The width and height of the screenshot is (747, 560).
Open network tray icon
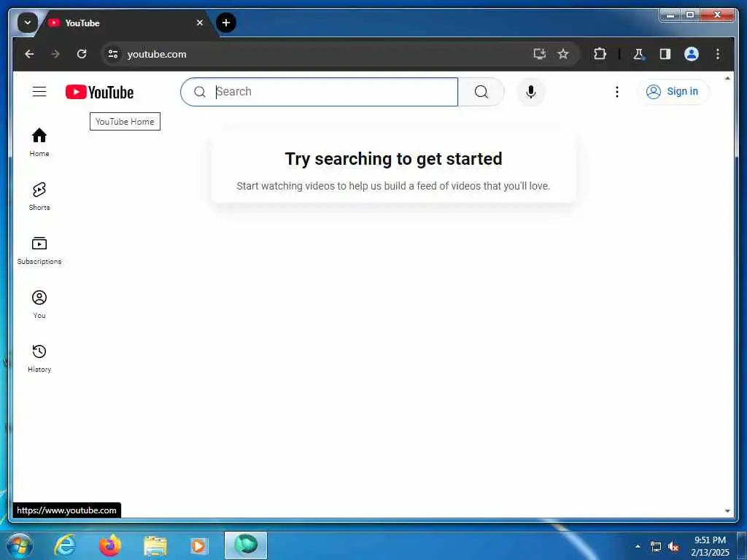[656, 546]
